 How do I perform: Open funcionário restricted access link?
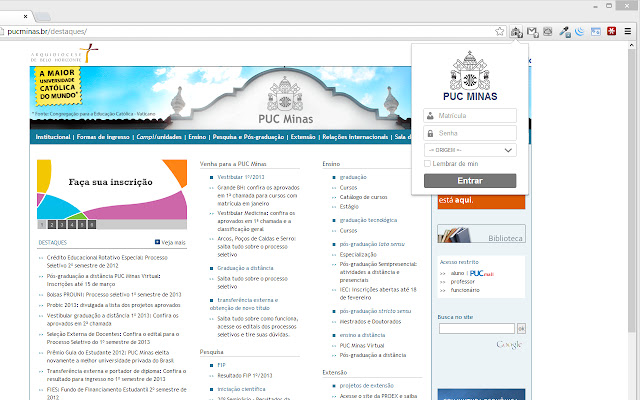(465, 290)
